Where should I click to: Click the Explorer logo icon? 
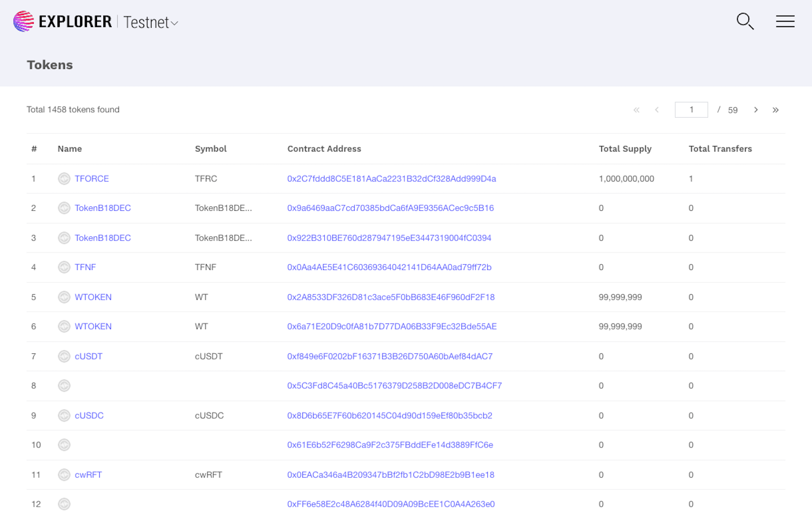[24, 21]
